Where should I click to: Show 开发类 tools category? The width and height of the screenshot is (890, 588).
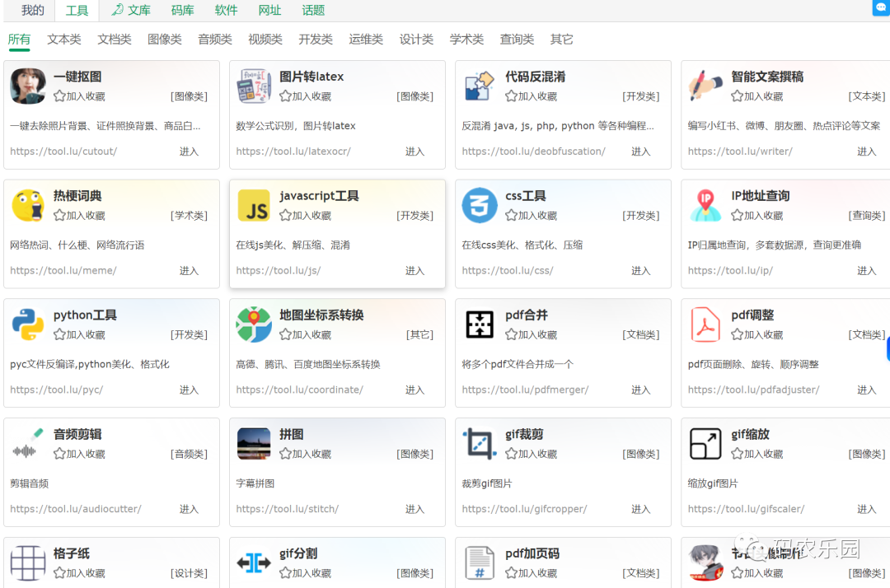[x=316, y=40]
